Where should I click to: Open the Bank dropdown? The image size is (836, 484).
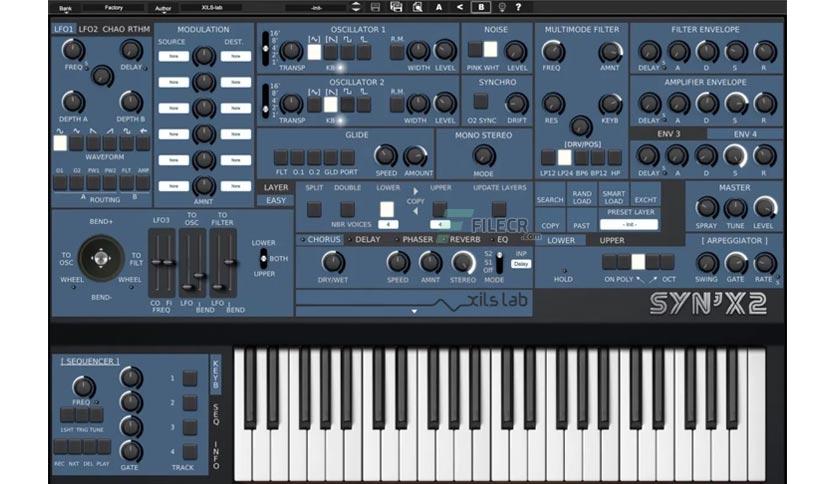pos(66,8)
